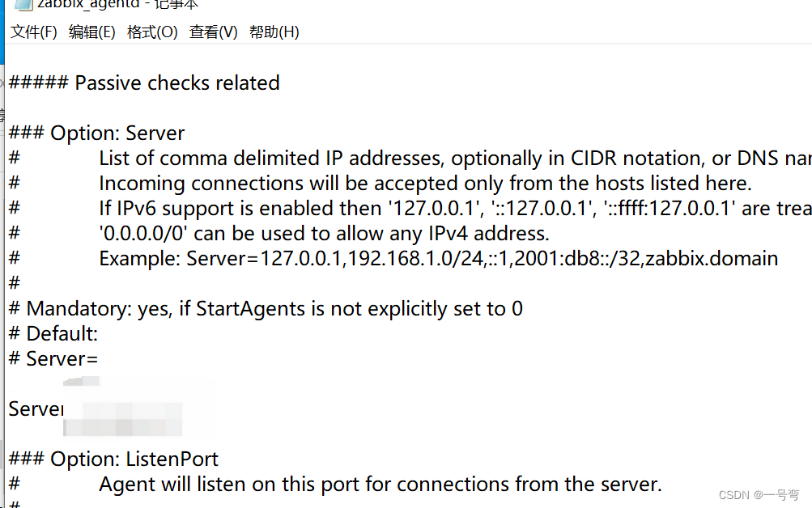This screenshot has width=812, height=508.
Task: Click the 'Mandatory: yes, if StartAgents' line
Action: 266,309
